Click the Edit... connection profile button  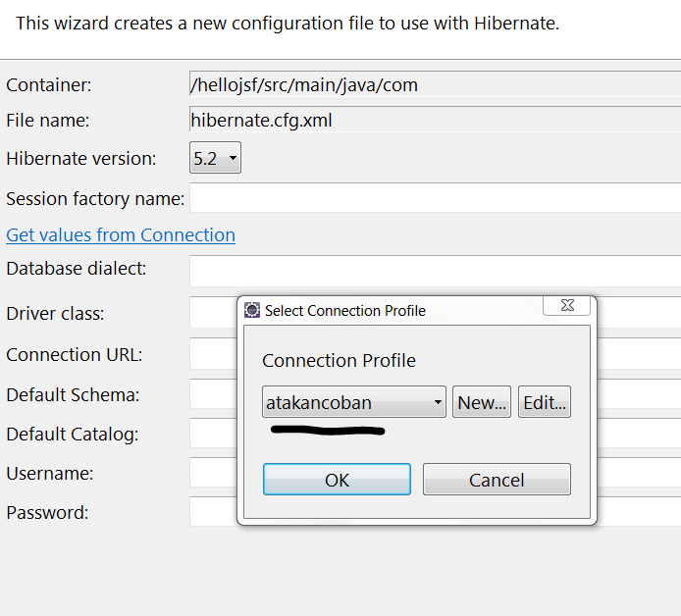pyautogui.click(x=545, y=402)
